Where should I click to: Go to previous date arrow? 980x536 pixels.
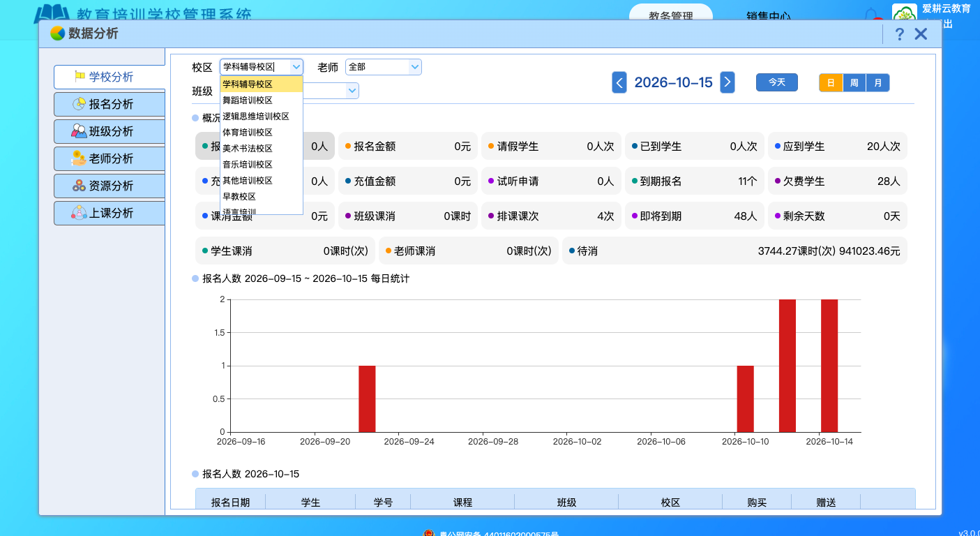[x=619, y=82]
